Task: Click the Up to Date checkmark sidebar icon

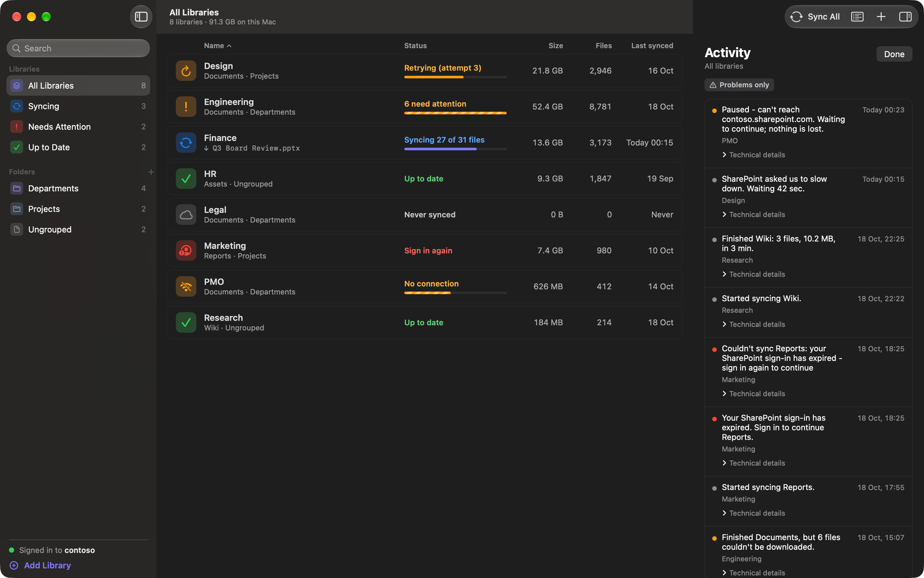Action: [x=16, y=148]
